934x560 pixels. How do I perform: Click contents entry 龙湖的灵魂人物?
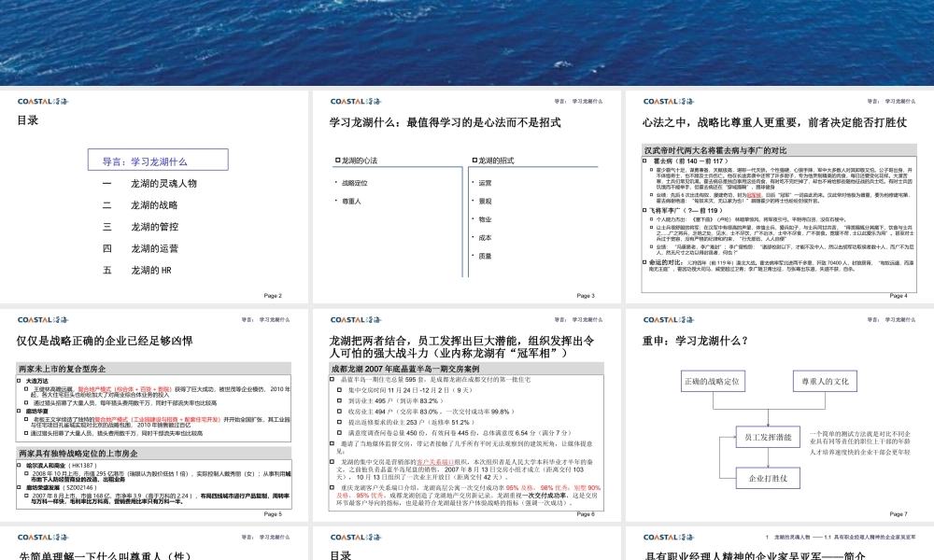[x=163, y=183]
